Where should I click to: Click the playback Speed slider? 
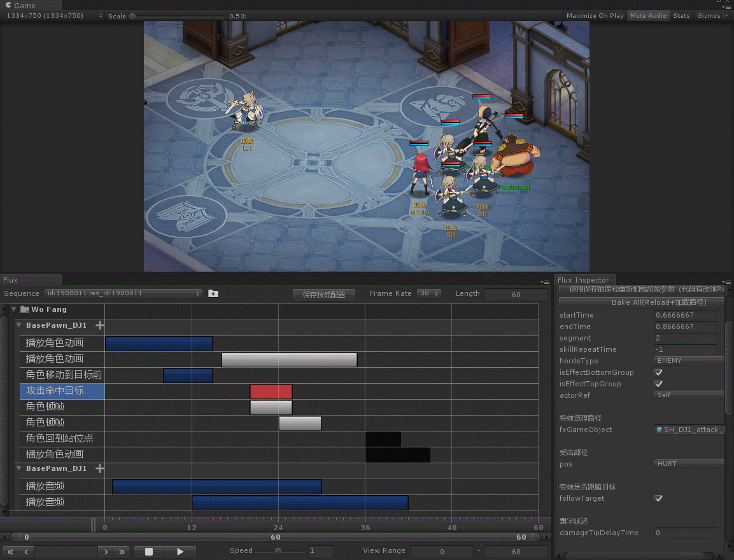[x=278, y=551]
